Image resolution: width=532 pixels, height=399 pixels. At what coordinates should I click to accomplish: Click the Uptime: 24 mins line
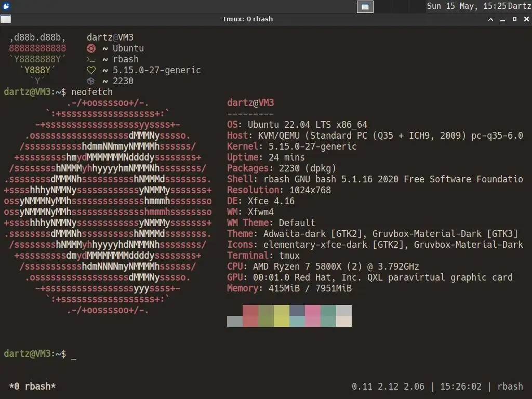coord(266,157)
